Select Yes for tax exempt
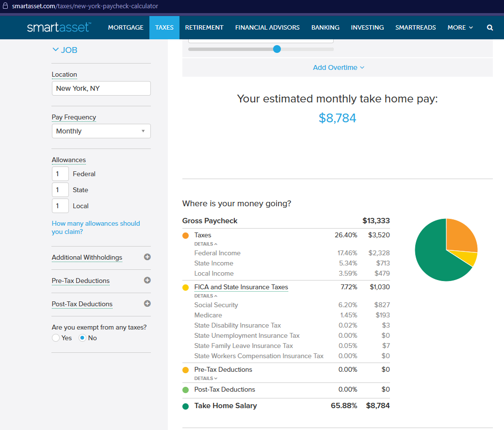The height and width of the screenshot is (430, 504). [56, 338]
